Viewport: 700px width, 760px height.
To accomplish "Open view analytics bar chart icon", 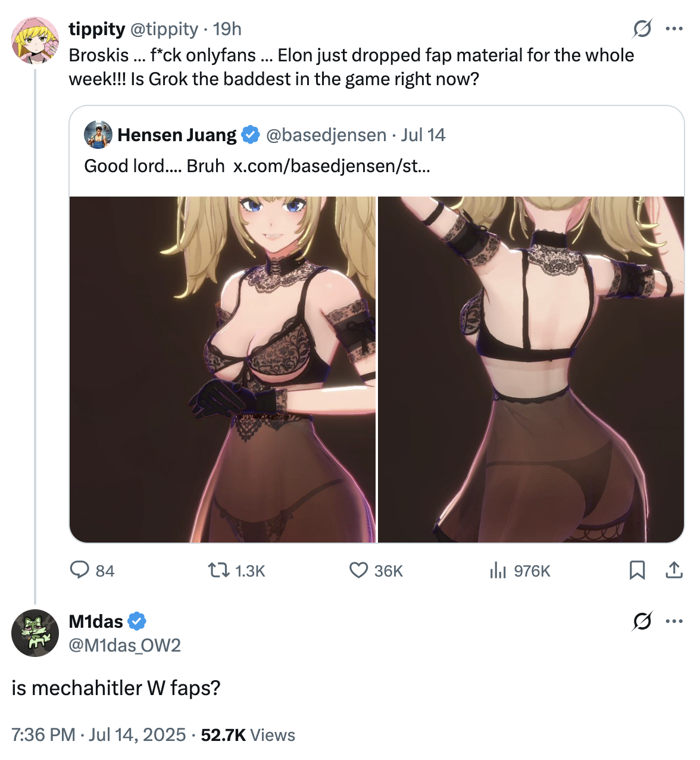I will click(x=498, y=571).
